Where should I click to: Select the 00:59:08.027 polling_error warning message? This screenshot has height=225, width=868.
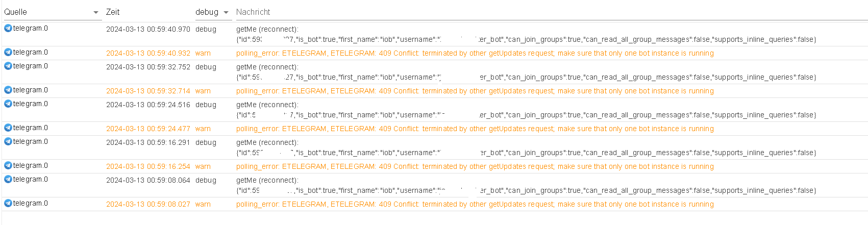pos(475,204)
